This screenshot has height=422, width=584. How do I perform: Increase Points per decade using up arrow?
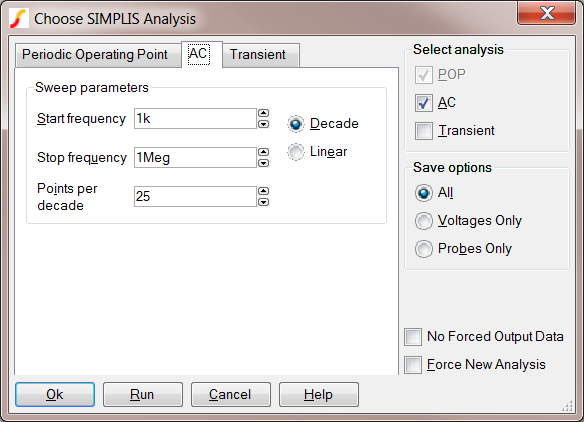coord(264,191)
